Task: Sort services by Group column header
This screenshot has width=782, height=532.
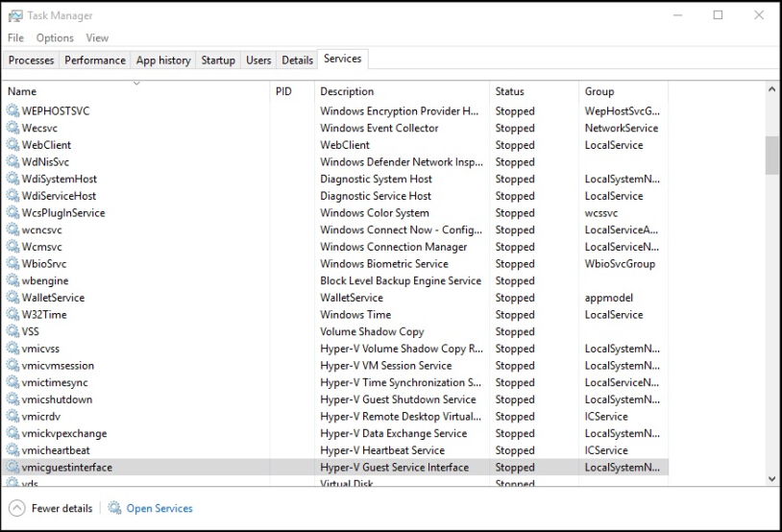Action: [x=599, y=91]
